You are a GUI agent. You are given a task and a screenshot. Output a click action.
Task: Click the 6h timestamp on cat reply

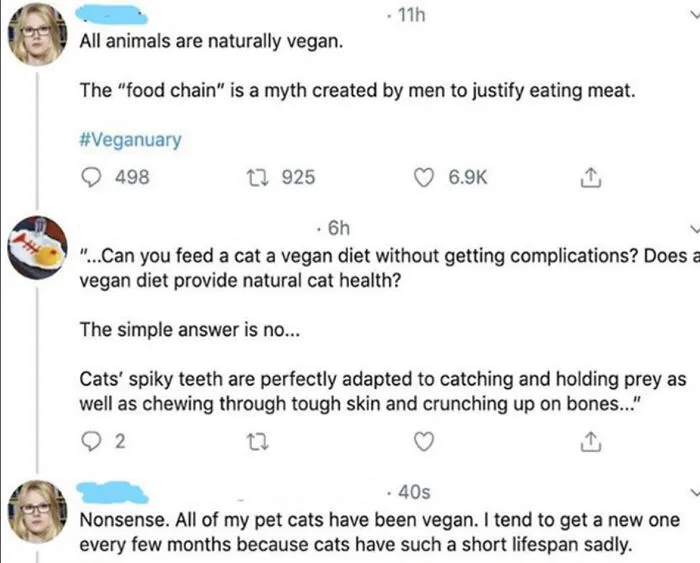[x=339, y=228]
